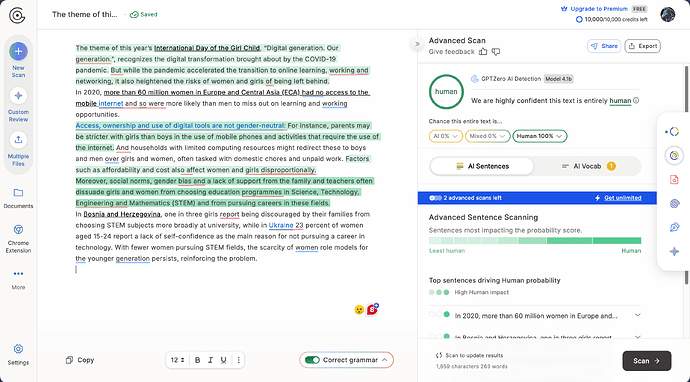Expand 'In Bosnia and Herzegovina' sentence row

pyautogui.click(x=638, y=337)
